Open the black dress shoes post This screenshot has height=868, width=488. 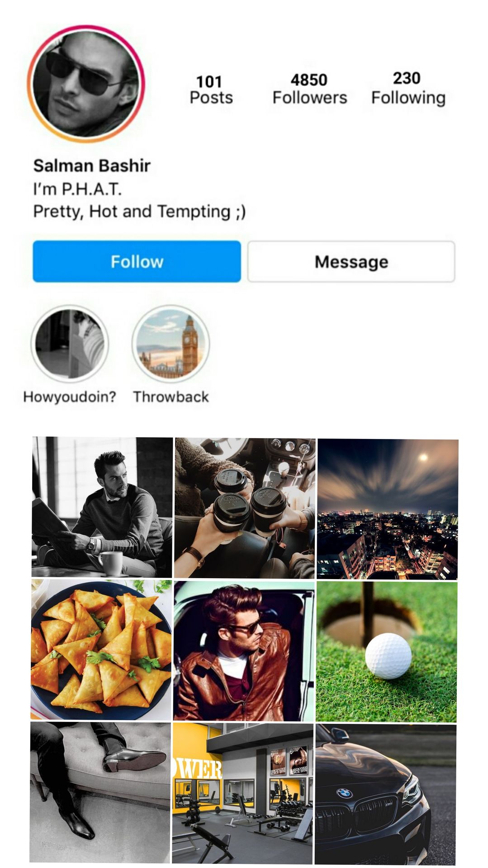coord(100,793)
